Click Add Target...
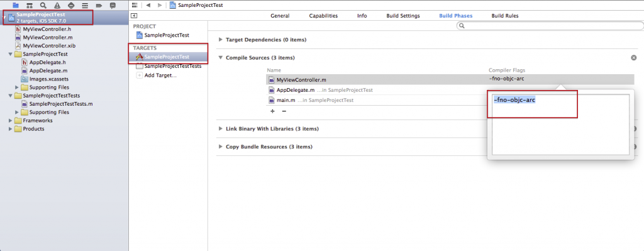Screen dimensions: 644x251 pos(160,75)
